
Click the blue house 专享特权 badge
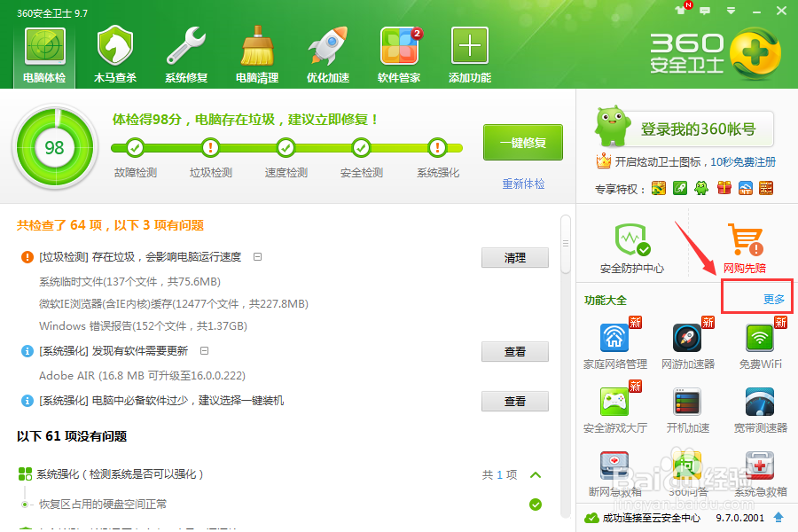tap(745, 188)
